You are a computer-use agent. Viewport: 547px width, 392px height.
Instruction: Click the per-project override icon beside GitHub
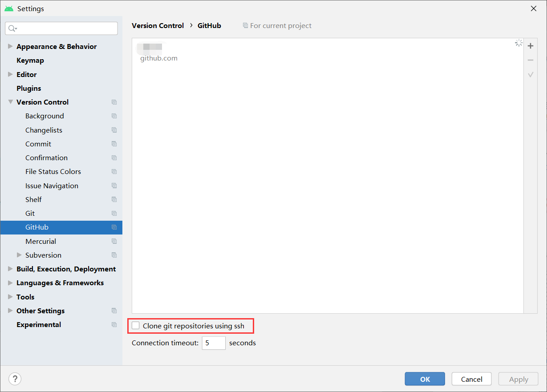tap(114, 227)
